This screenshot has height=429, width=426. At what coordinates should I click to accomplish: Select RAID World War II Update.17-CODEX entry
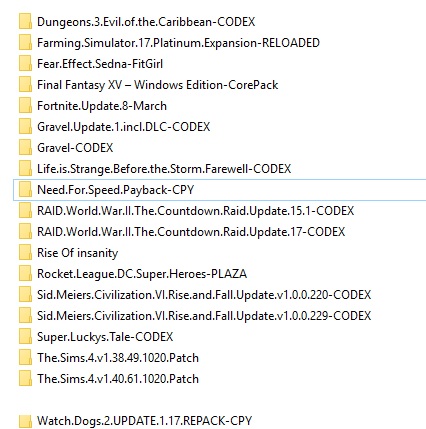(191, 232)
